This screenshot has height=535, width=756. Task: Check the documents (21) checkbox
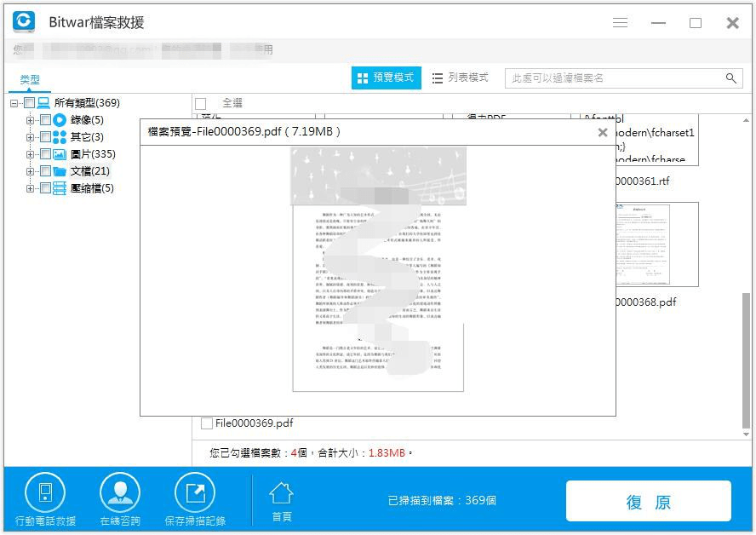point(45,171)
